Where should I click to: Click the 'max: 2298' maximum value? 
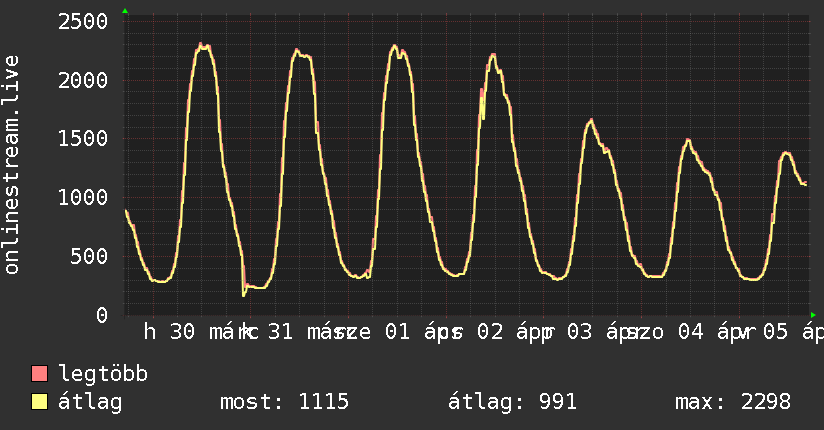(733, 403)
